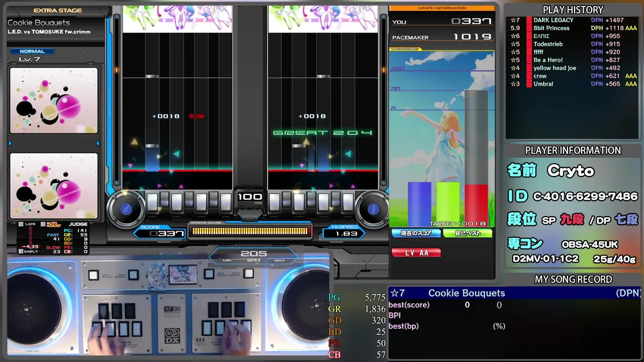Click the small anime display on the controller

(183, 275)
